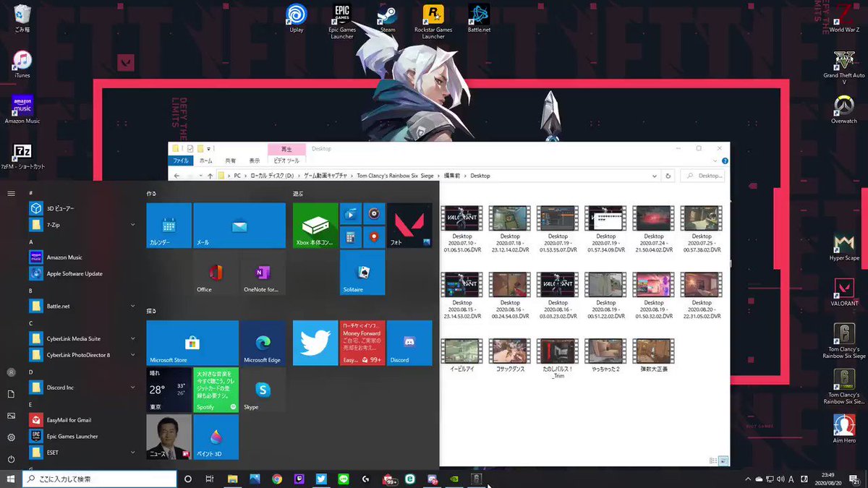
Task: Open Epic Games Launcher desktop shortcut
Action: click(341, 20)
